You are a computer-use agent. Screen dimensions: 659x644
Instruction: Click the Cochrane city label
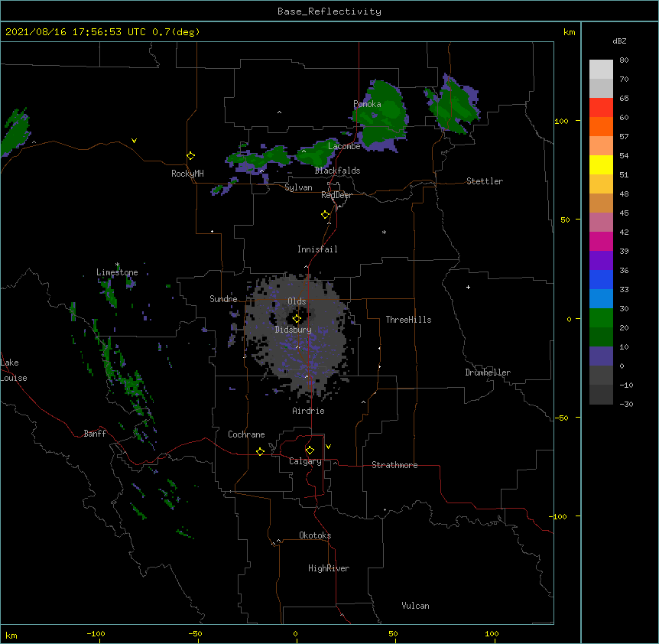point(246,434)
